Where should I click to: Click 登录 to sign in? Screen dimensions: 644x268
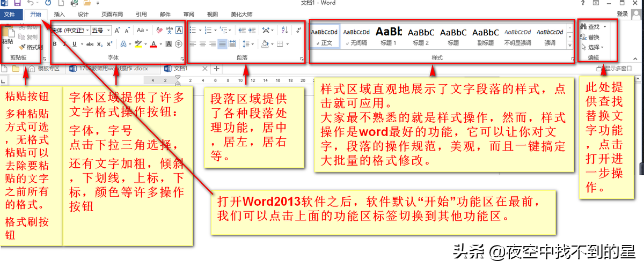coord(622,14)
